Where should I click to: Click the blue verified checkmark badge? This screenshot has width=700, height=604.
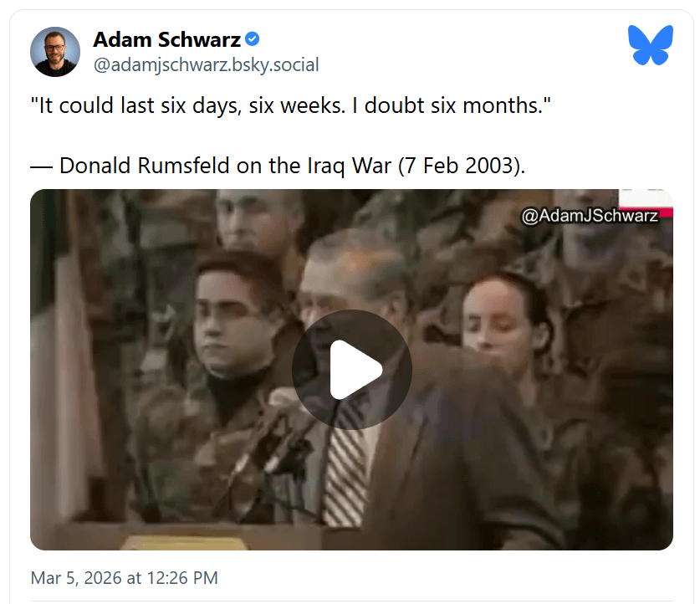point(253,39)
